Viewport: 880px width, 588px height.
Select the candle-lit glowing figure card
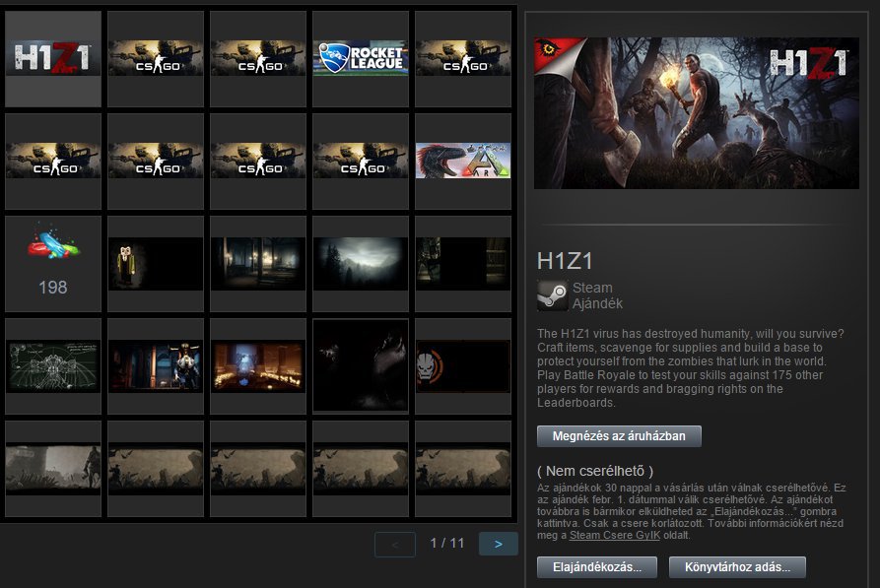click(x=258, y=366)
